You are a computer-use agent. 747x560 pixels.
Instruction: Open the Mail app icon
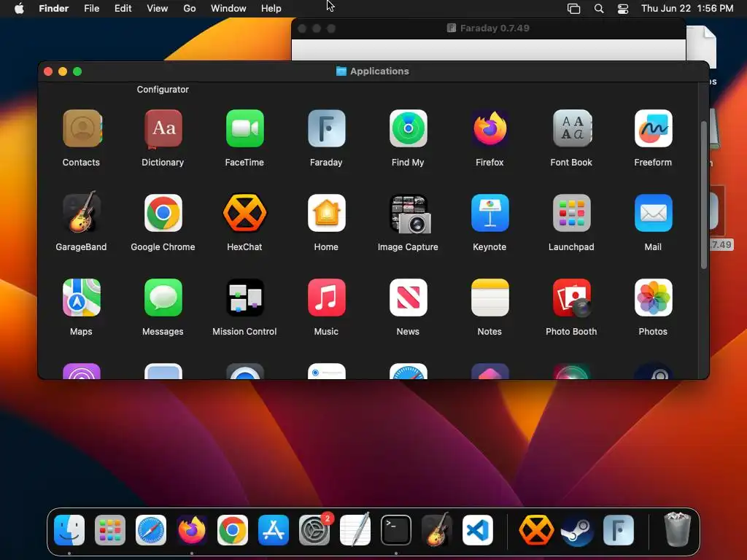point(653,213)
